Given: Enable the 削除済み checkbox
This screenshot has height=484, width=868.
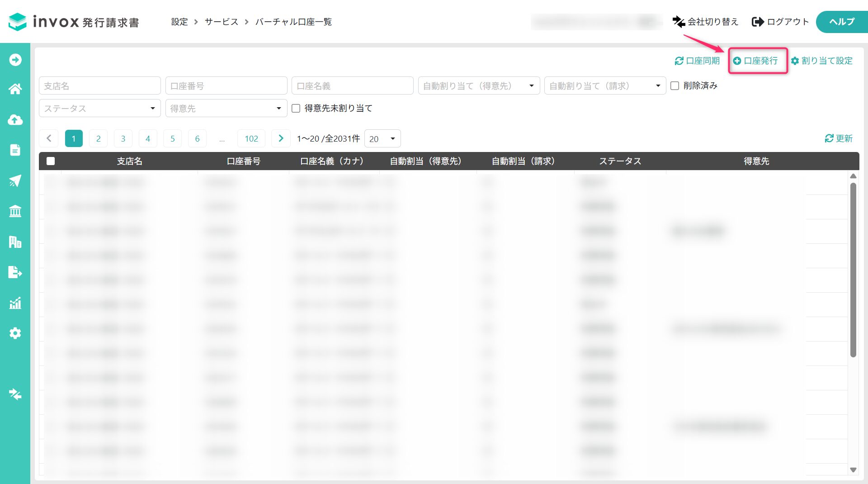Looking at the screenshot, I should point(675,86).
